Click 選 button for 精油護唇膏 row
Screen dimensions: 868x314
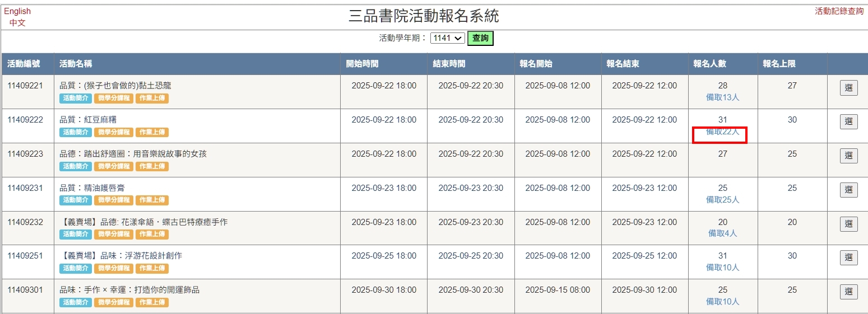(848, 190)
